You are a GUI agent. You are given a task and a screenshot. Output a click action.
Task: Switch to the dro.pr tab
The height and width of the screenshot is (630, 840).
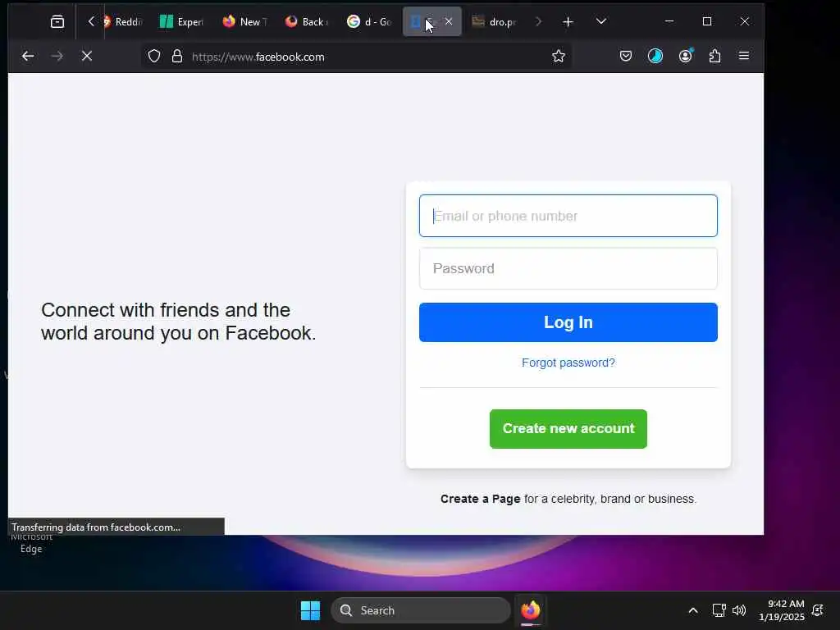pyautogui.click(x=495, y=21)
